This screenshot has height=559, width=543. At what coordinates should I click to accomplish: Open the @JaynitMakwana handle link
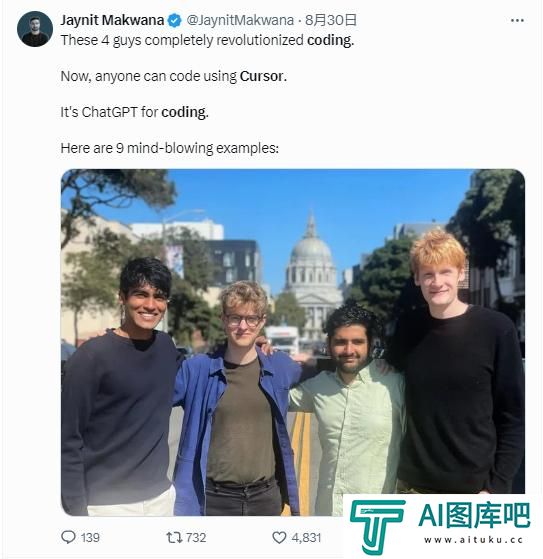(x=240, y=20)
